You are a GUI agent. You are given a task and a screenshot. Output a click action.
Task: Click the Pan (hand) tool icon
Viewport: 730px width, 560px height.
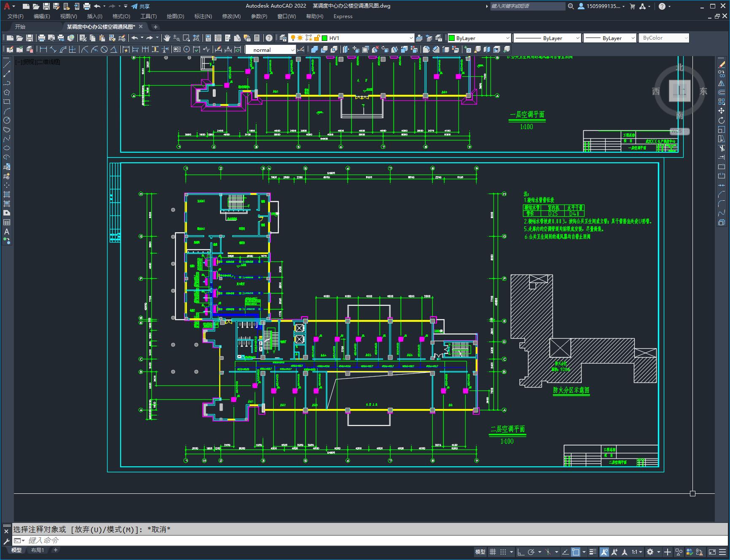167,38
